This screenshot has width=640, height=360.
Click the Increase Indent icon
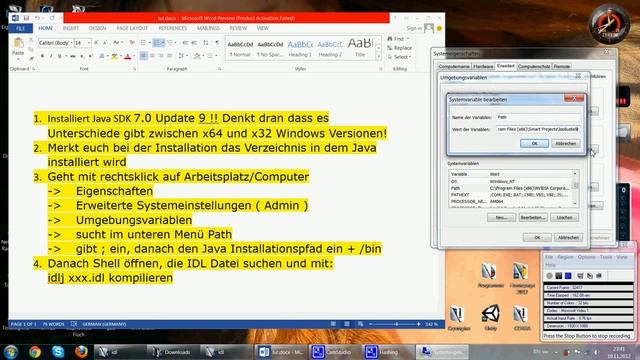[194, 42]
